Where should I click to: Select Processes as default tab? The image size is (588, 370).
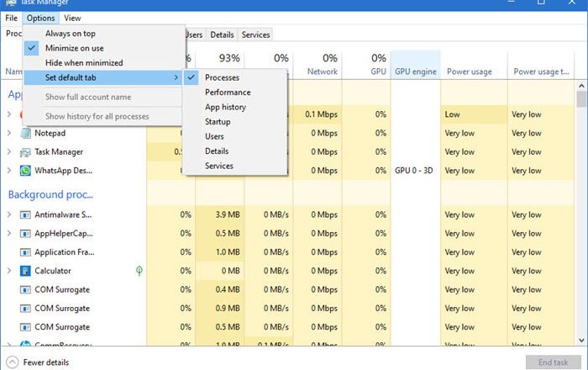[235, 77]
